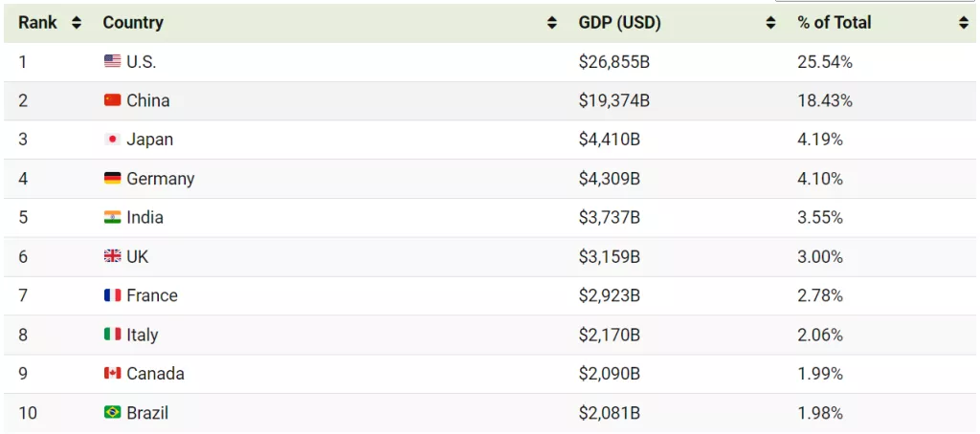980x434 pixels.
Task: Click the Brazil country name
Action: (147, 413)
